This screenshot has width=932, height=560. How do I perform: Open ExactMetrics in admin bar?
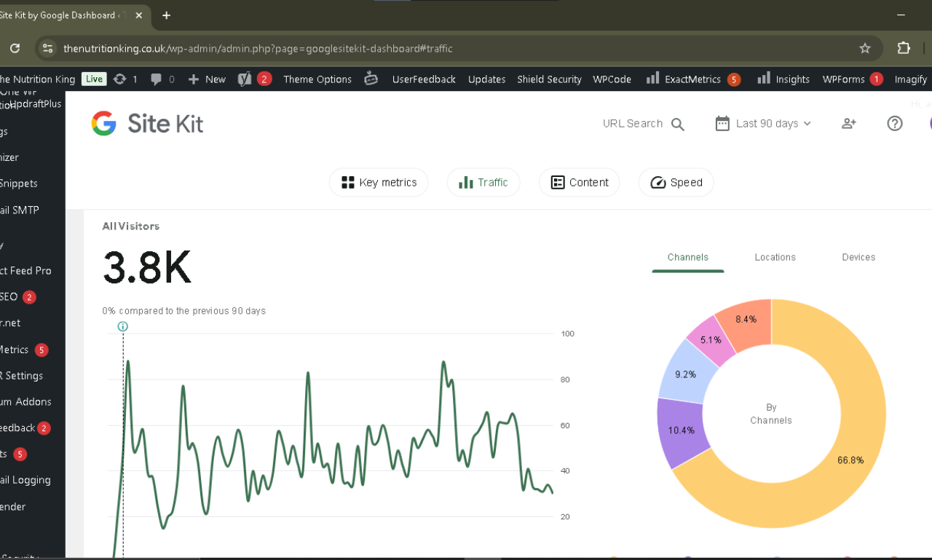click(x=693, y=79)
